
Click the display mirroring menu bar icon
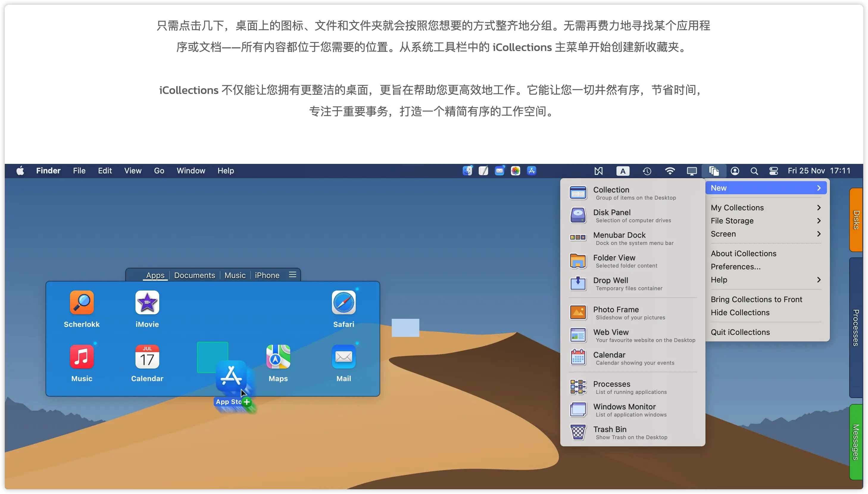[x=691, y=171]
